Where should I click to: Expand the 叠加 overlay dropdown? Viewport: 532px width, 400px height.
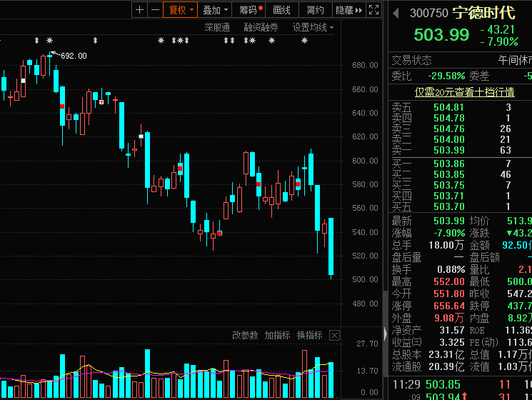(x=215, y=10)
